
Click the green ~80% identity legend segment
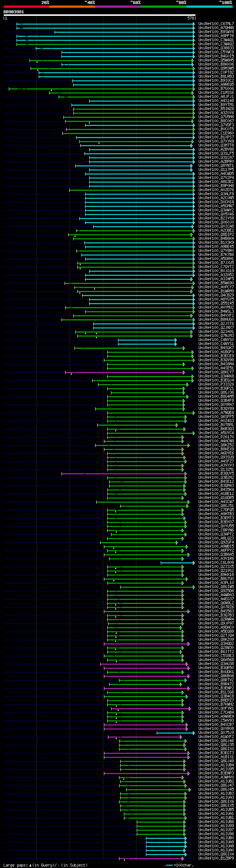pos(163,7)
